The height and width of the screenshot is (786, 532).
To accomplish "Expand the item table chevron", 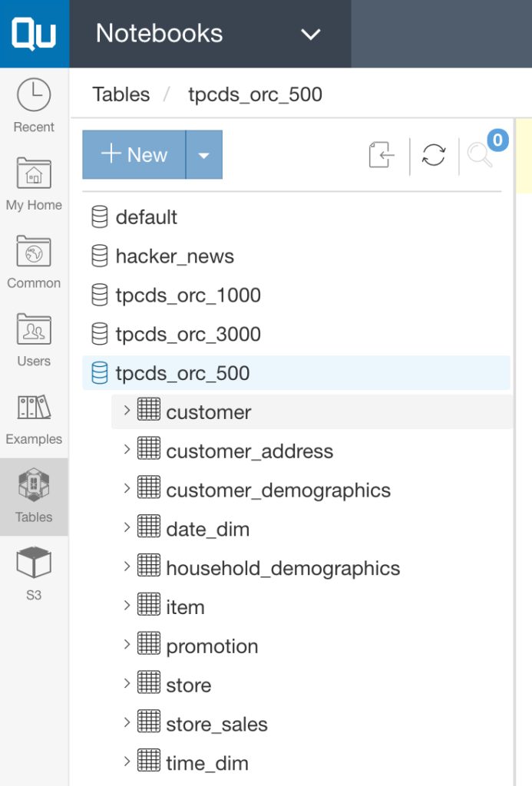I will click(x=127, y=606).
